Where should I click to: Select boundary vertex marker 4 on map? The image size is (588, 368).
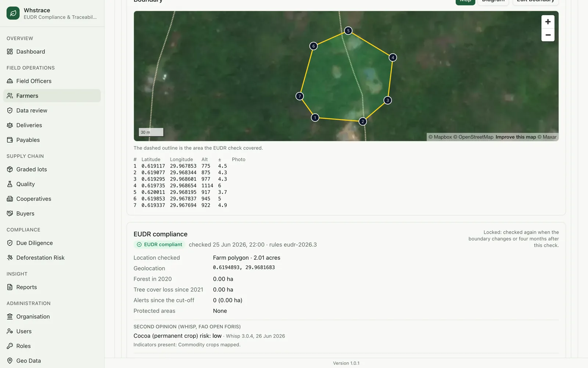393,57
